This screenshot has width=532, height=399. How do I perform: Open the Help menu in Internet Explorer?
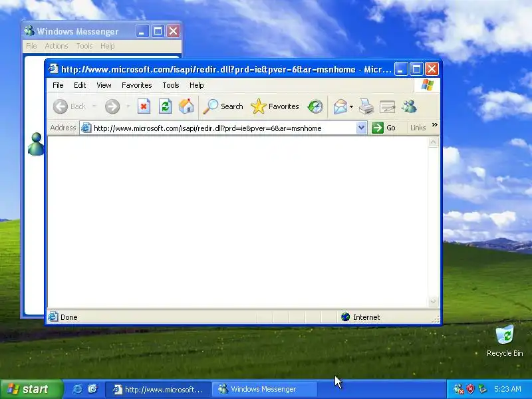coord(196,85)
